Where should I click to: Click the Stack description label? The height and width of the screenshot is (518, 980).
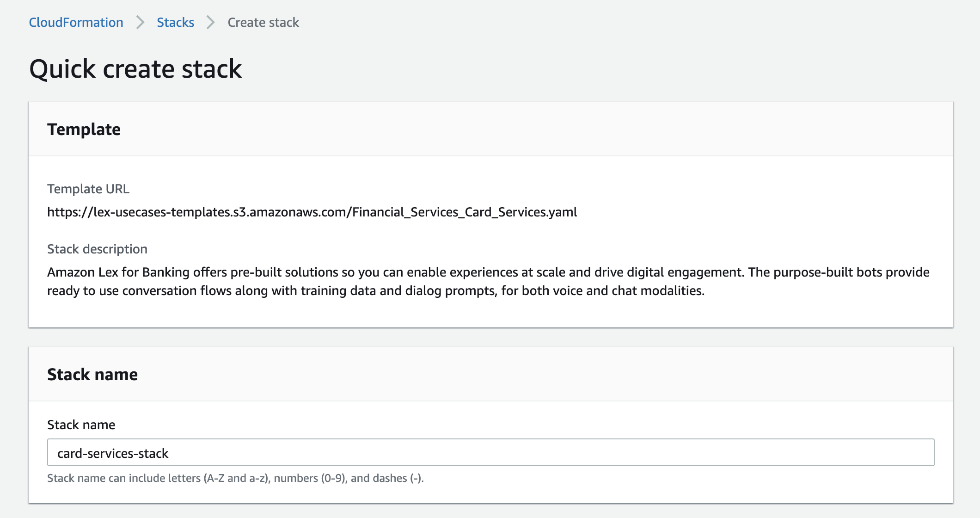point(97,249)
